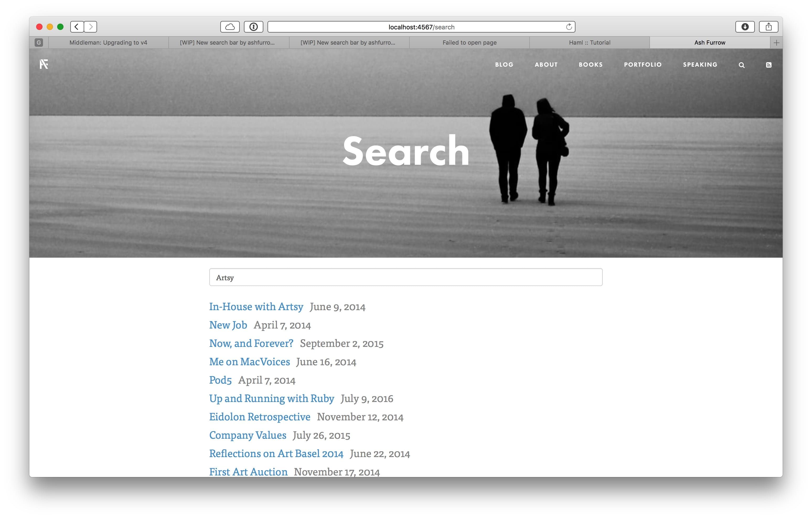Select the Failed to open page tab
Screen dimensions: 812x519
coord(469,43)
